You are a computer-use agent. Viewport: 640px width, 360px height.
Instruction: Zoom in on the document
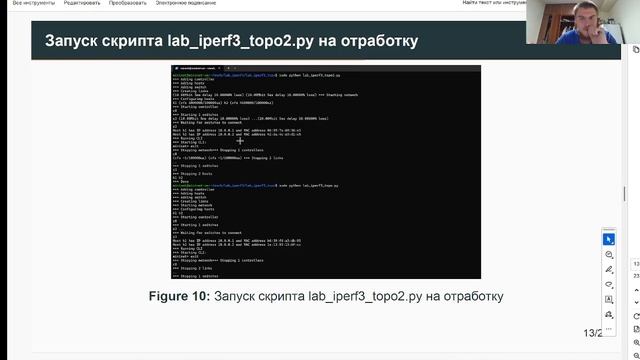point(636,342)
